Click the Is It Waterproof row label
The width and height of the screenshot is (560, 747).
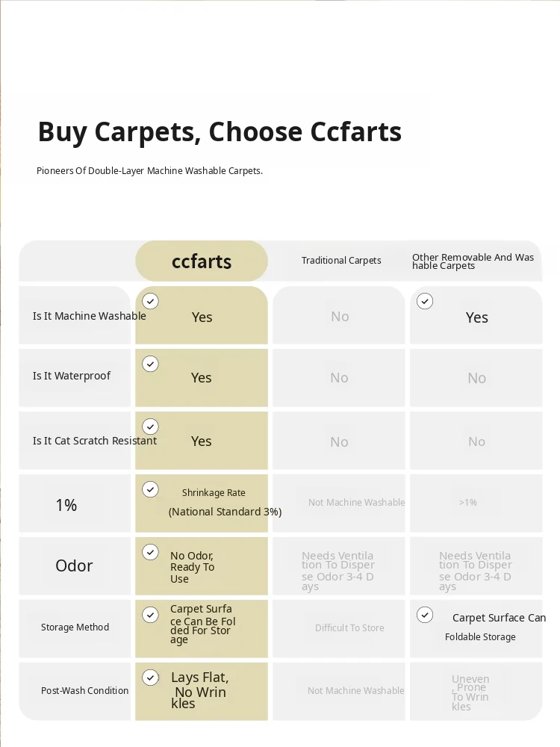(72, 376)
